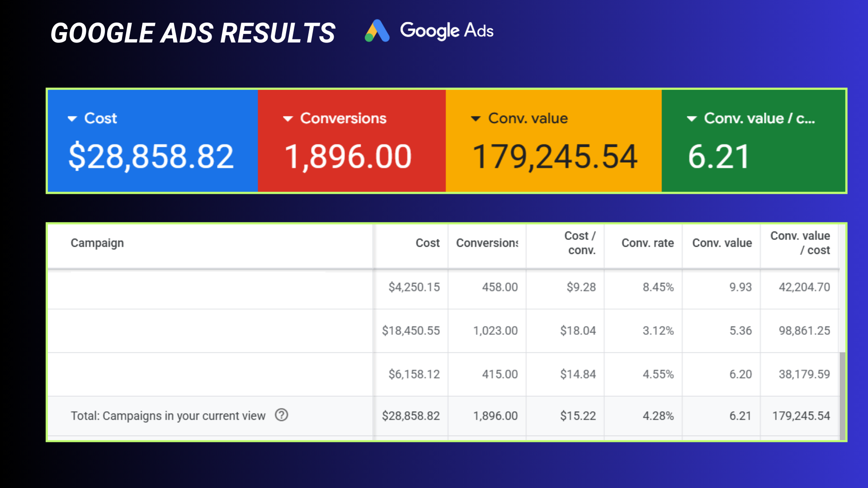Click Conv. value / cost table header

(x=800, y=243)
